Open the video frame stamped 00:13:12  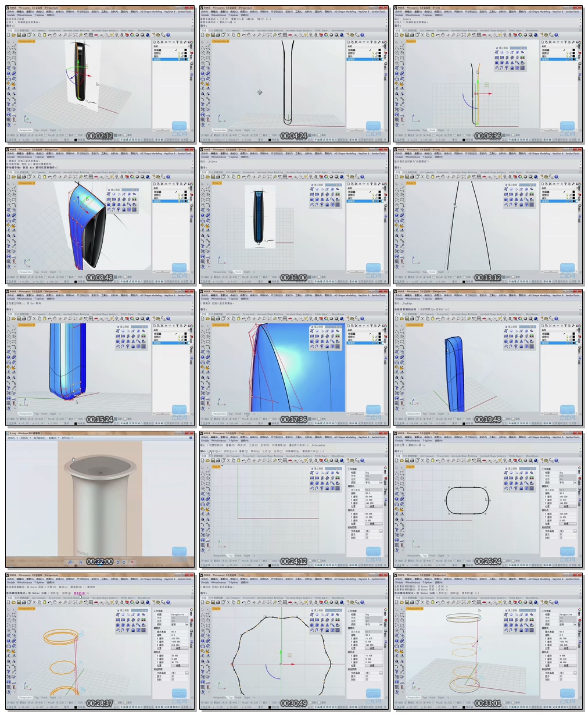pyautogui.click(x=488, y=216)
